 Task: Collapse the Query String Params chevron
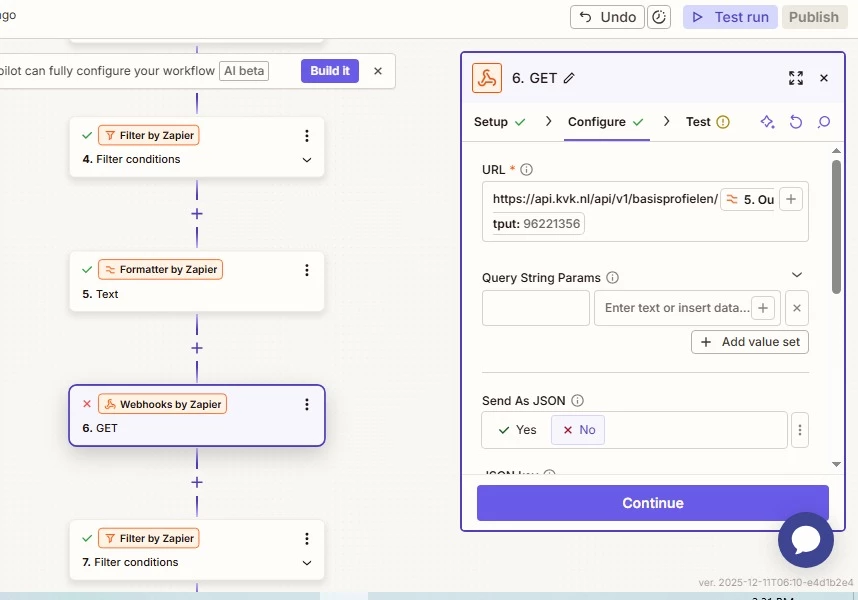[797, 275]
